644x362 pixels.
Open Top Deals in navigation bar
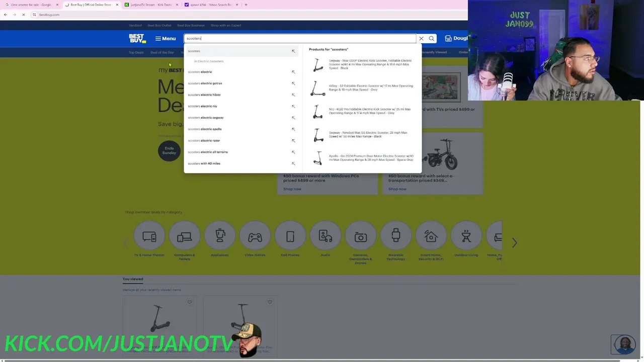(x=136, y=52)
